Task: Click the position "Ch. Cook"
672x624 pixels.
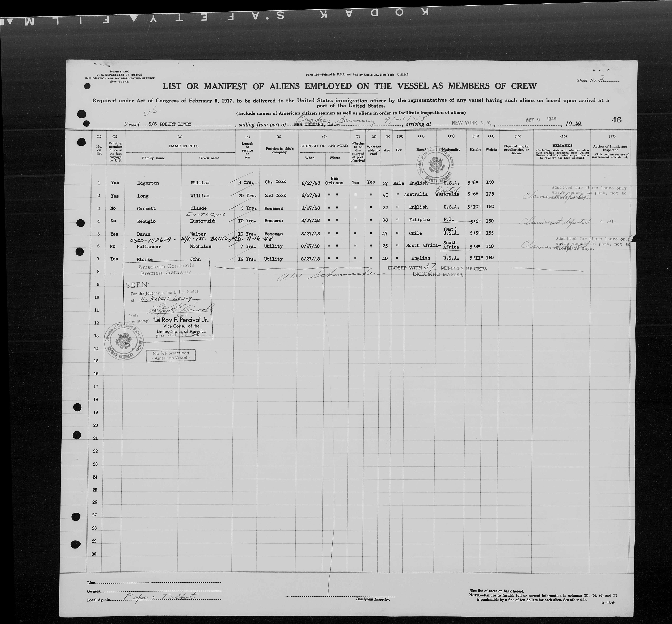Action: [275, 182]
